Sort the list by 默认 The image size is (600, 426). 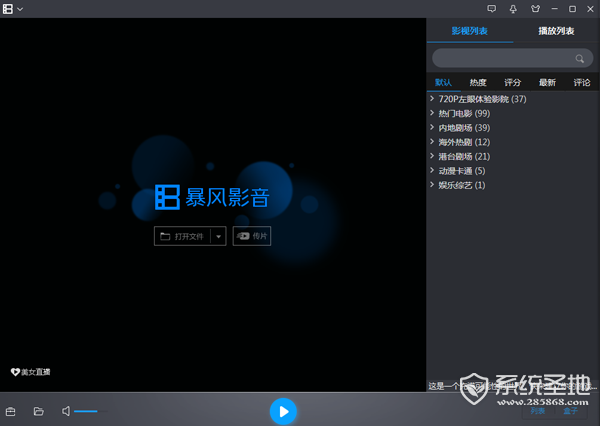(x=443, y=82)
